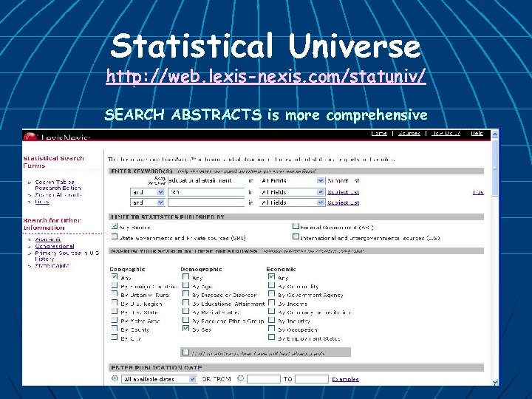
Task: Check By Foreign Countries checkbox
Action: coord(115,285)
